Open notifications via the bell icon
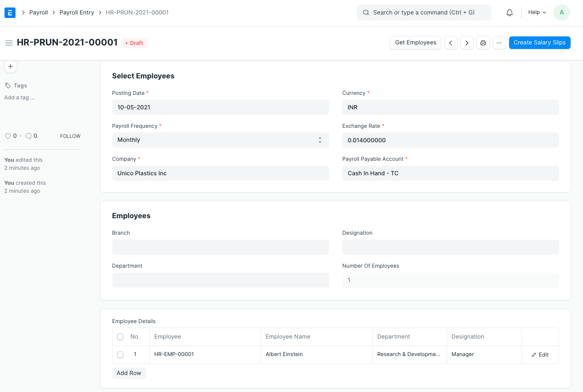This screenshot has height=392, width=583. point(509,12)
